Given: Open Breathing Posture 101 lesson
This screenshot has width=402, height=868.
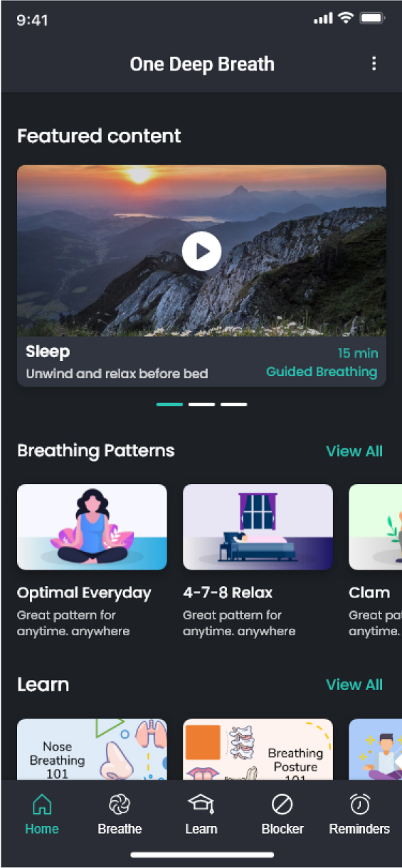Looking at the screenshot, I should (258, 749).
